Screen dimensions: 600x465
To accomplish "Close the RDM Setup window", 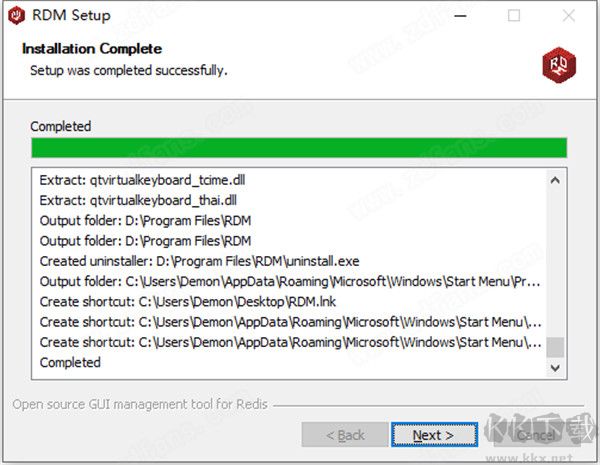I will pos(570,16).
